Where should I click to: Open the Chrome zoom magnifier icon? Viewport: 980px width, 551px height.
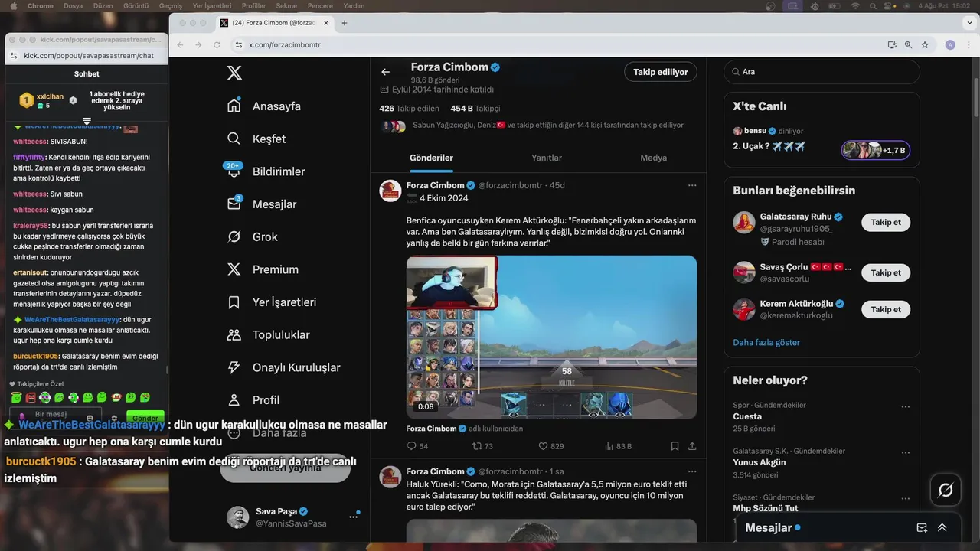pos(908,45)
